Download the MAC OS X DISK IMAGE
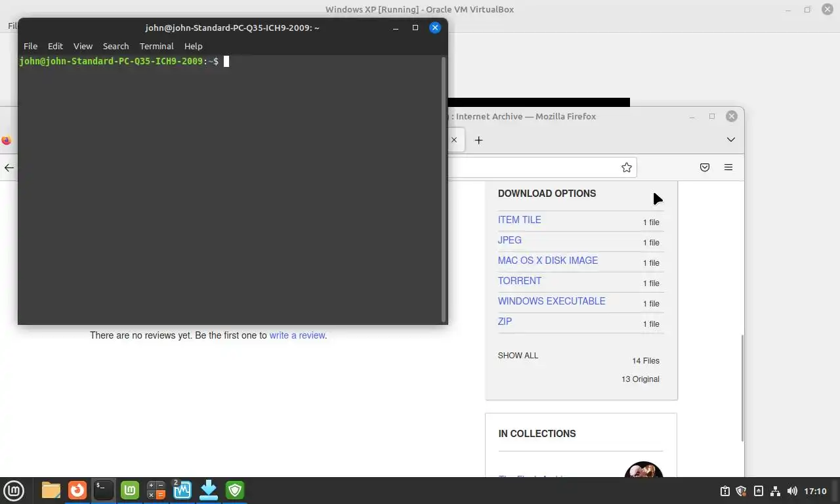 click(548, 261)
